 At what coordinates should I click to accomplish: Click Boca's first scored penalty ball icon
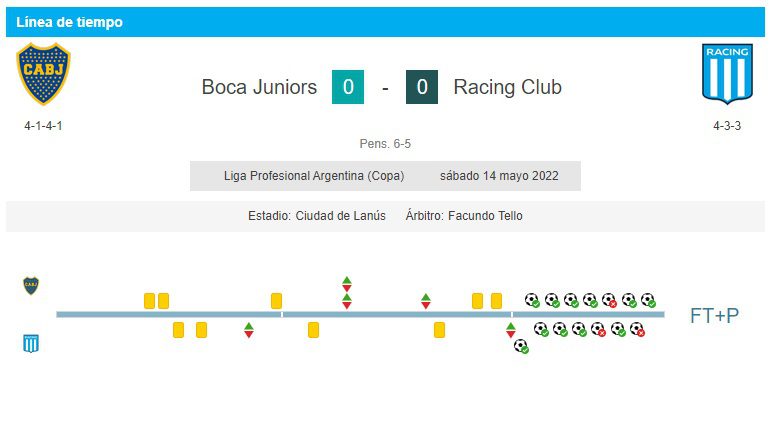[532, 300]
